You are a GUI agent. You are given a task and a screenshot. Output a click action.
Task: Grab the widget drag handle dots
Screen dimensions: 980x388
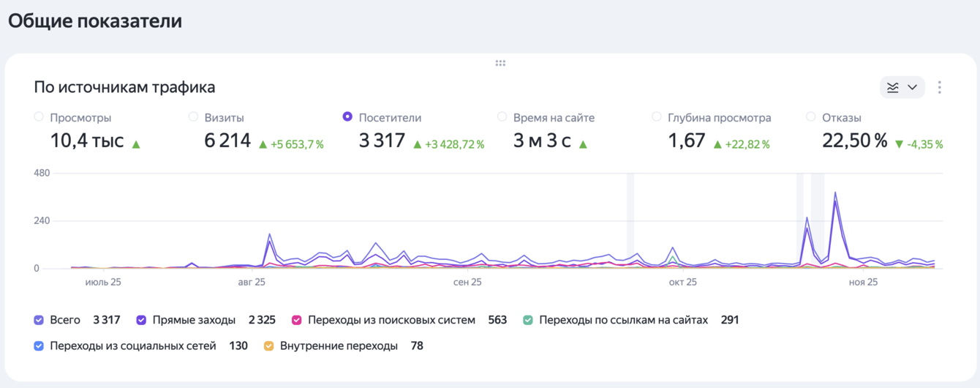point(500,63)
